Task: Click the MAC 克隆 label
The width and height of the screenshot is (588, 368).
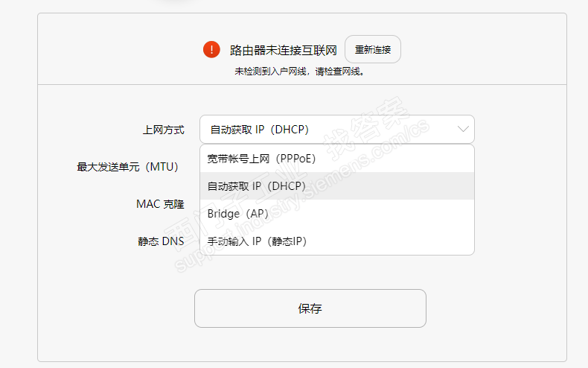Action: (x=160, y=204)
